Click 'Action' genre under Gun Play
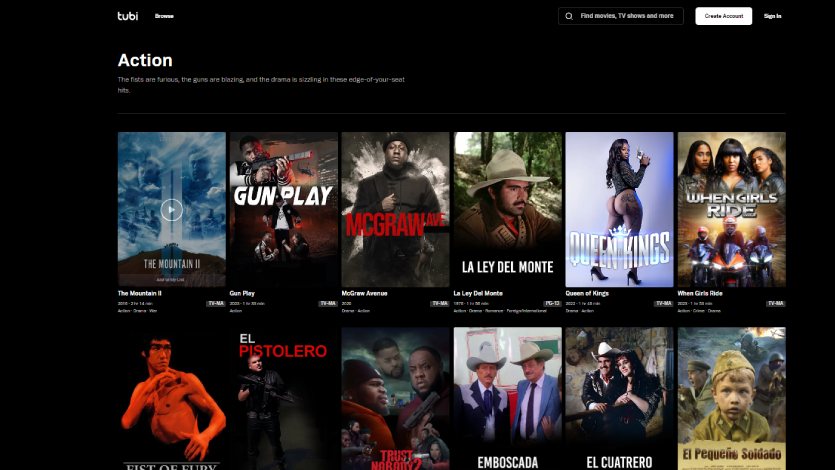 (235, 311)
